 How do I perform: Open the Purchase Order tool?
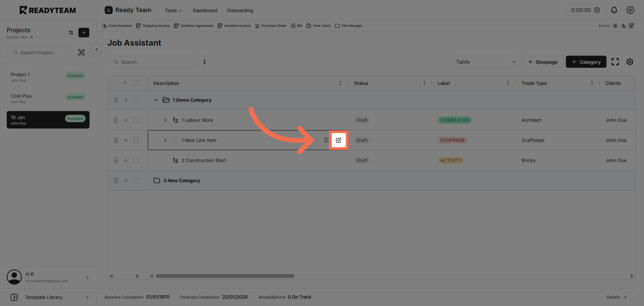[271, 25]
